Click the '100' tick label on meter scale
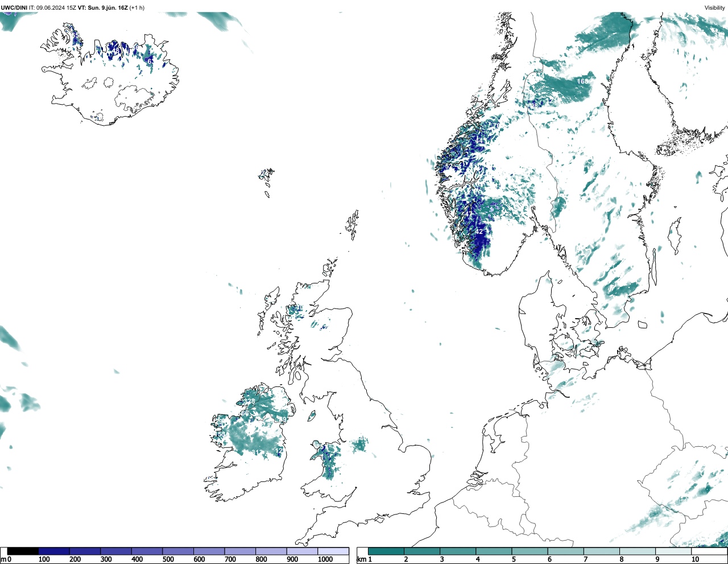The width and height of the screenshot is (728, 564). tap(44, 559)
